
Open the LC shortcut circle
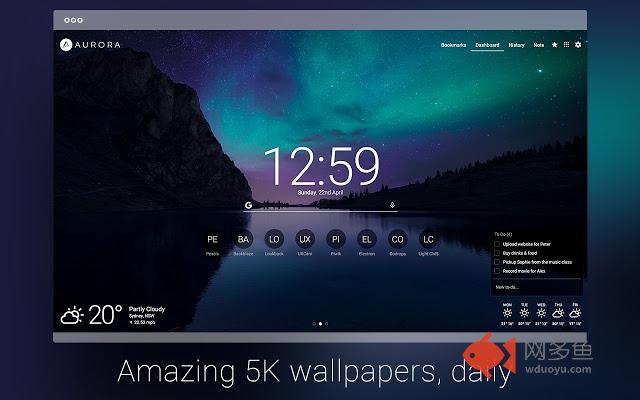pyautogui.click(x=428, y=239)
